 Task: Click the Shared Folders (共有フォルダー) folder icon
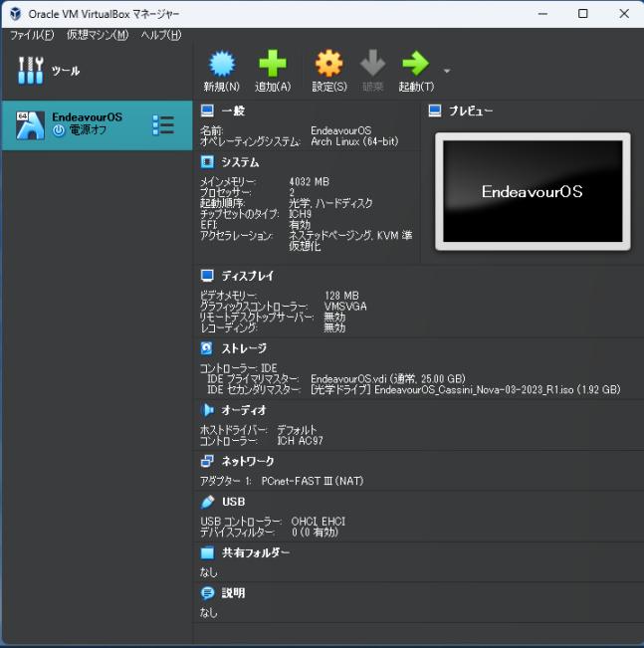(x=207, y=552)
